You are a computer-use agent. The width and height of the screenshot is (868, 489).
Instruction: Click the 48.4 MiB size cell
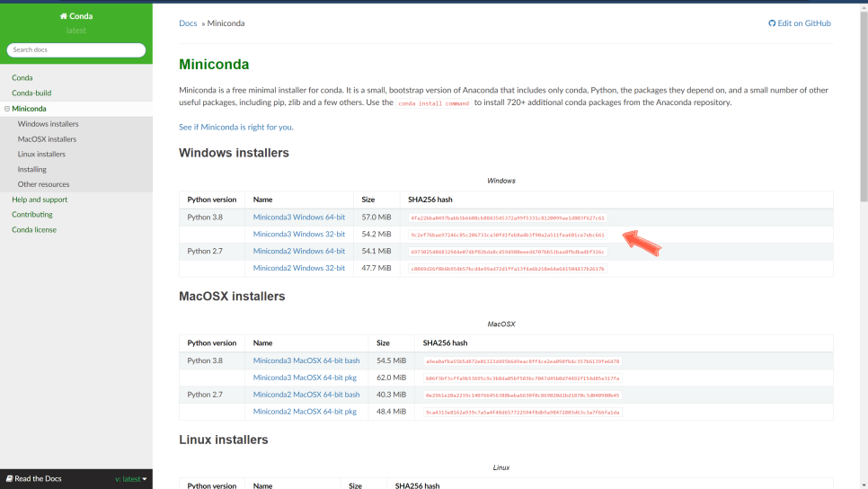[x=392, y=412]
